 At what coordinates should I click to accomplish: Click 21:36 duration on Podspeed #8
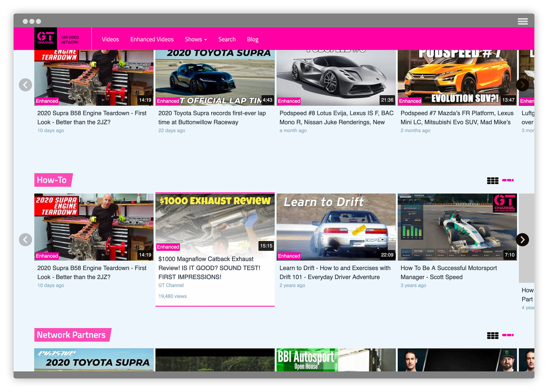(x=387, y=100)
